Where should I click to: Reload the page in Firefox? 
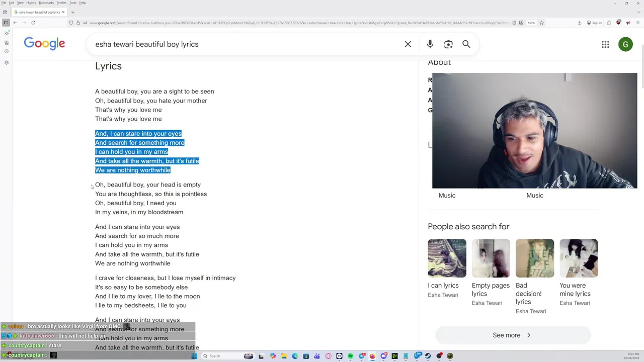click(33, 23)
